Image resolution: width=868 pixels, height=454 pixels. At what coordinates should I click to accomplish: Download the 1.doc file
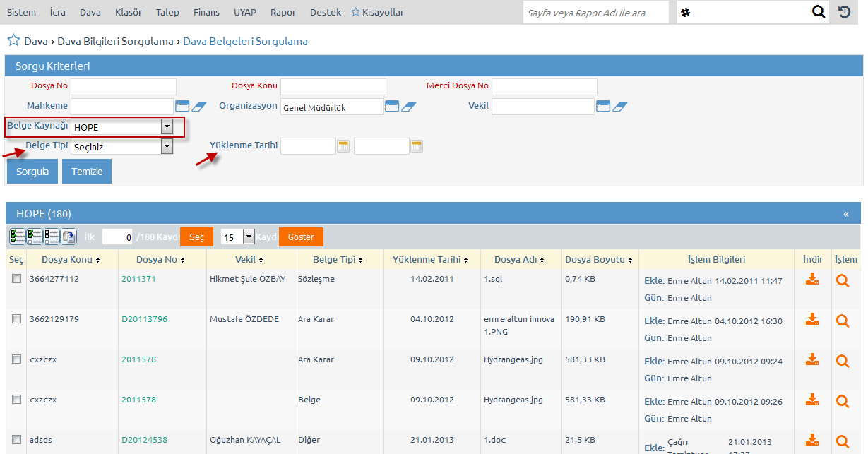coord(812,441)
